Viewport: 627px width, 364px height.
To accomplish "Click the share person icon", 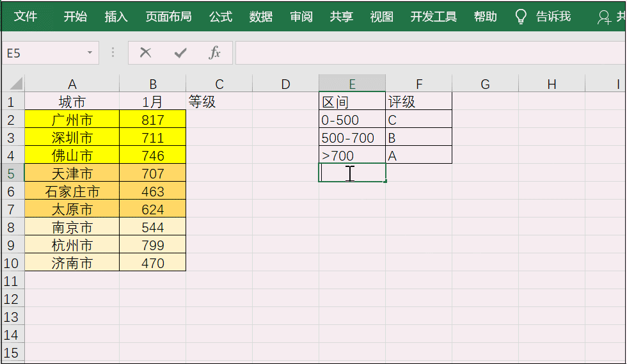I will (604, 17).
